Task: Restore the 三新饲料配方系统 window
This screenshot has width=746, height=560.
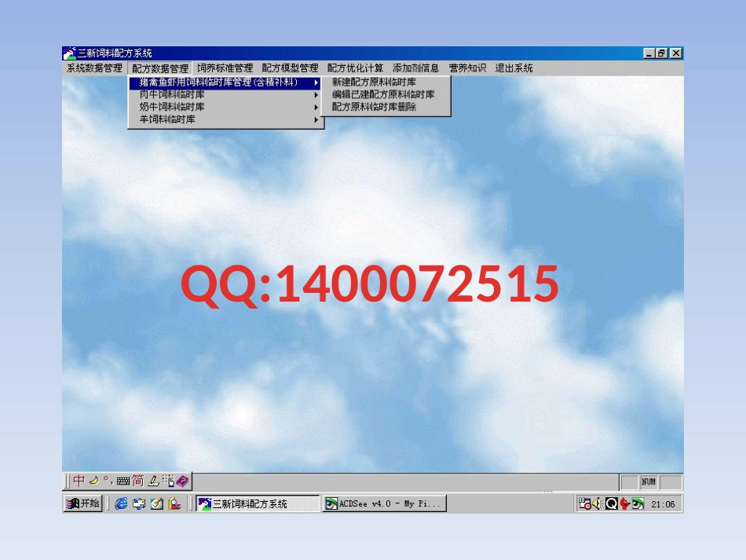Action: [662, 53]
